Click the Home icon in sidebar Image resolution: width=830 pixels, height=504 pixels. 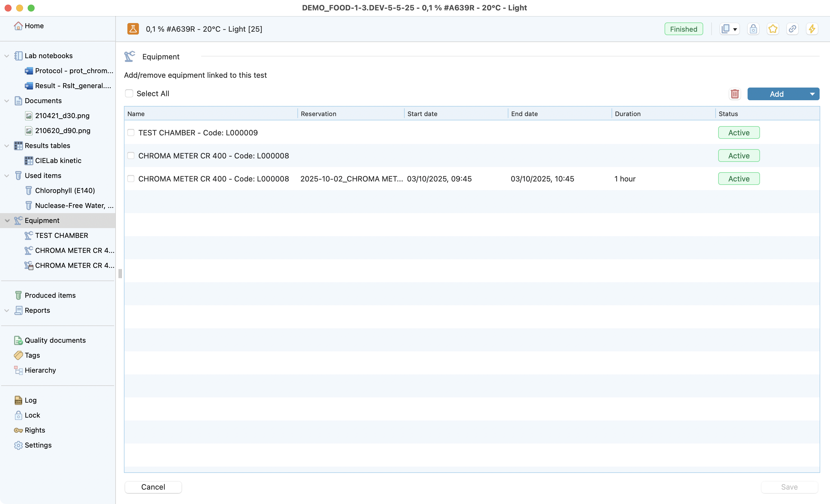click(x=18, y=26)
